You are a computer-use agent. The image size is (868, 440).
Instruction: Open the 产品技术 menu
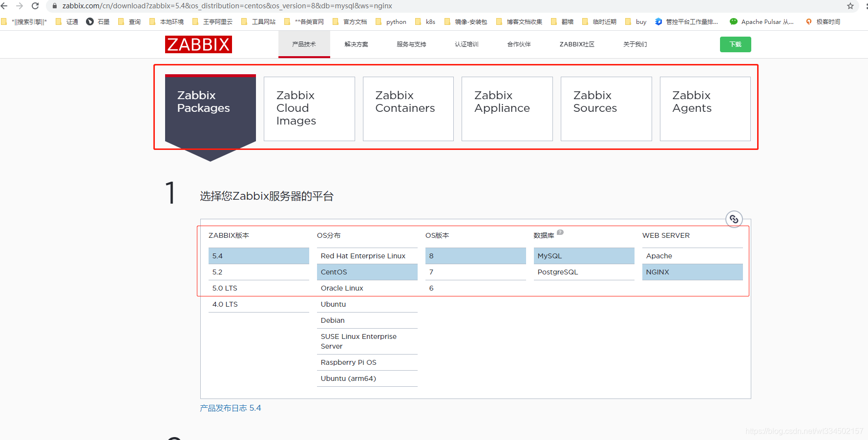click(304, 44)
